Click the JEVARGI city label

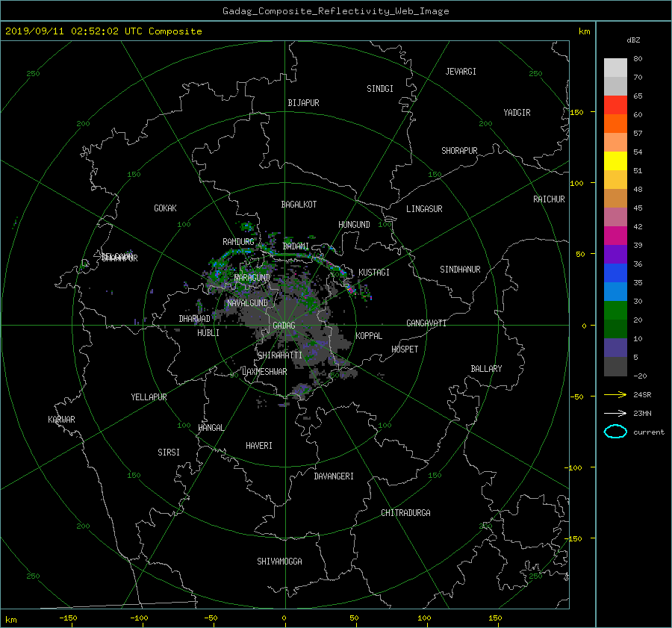tap(461, 72)
